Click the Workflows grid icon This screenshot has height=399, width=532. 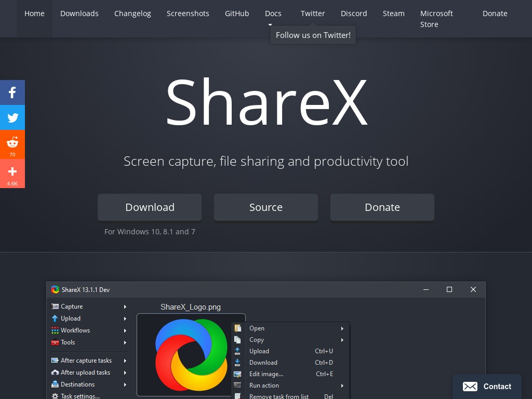point(55,330)
